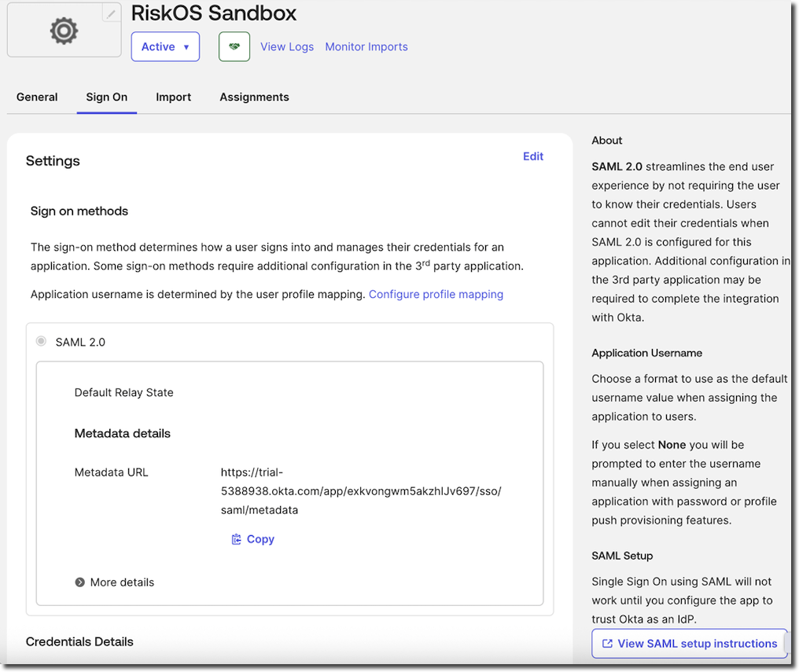Image resolution: width=799 pixels, height=672 pixels.
Task: Select the SAML 2.0 radio button
Action: 41,341
